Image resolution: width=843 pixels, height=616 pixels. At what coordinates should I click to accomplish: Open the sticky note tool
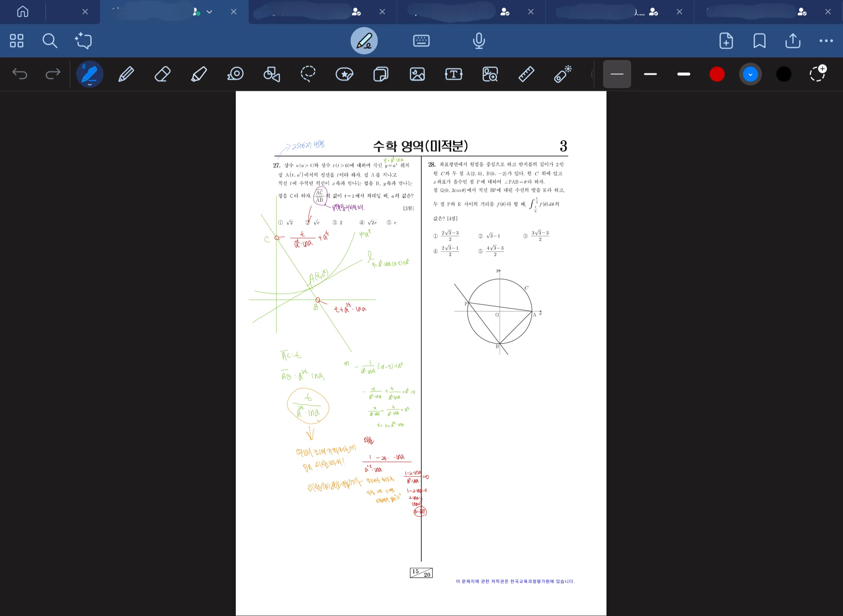click(x=381, y=74)
